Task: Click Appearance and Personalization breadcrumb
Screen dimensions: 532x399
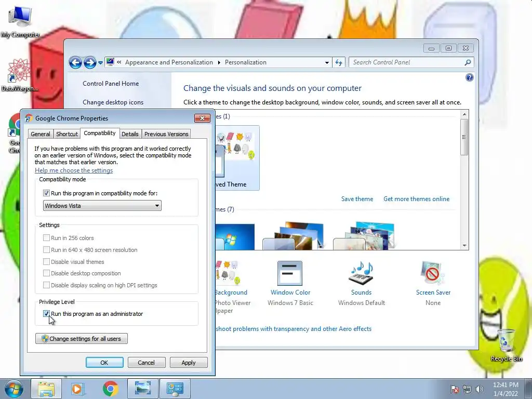Action: tap(169, 62)
